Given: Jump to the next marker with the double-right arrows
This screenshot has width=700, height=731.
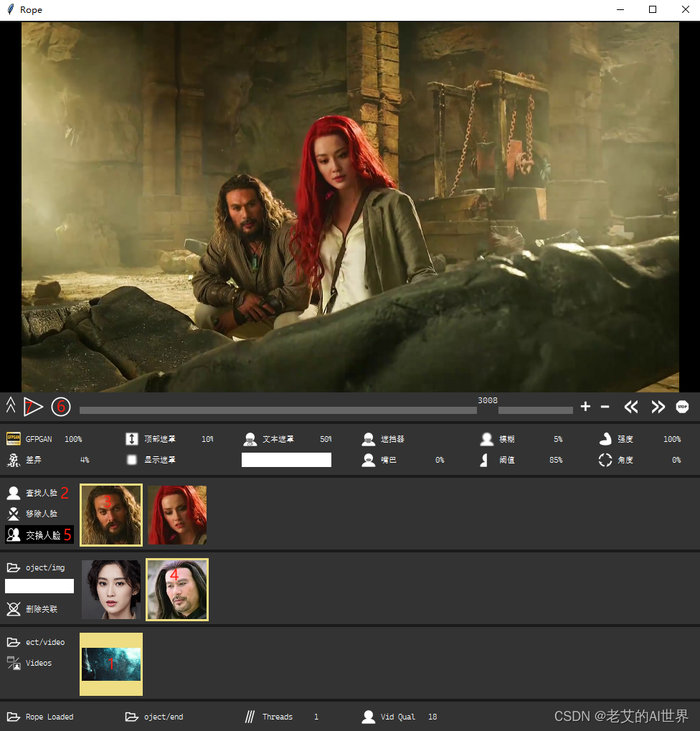Looking at the screenshot, I should pyautogui.click(x=658, y=407).
